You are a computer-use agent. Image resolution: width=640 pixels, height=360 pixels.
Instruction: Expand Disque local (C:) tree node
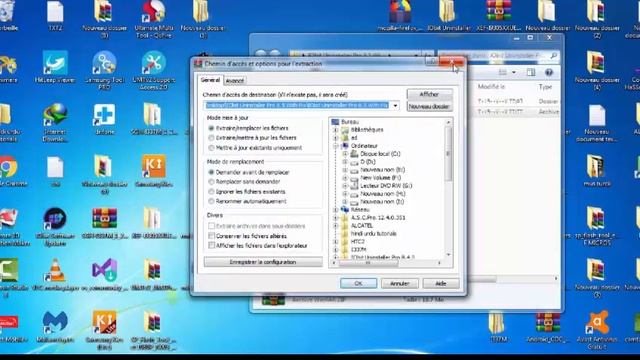(x=345, y=154)
